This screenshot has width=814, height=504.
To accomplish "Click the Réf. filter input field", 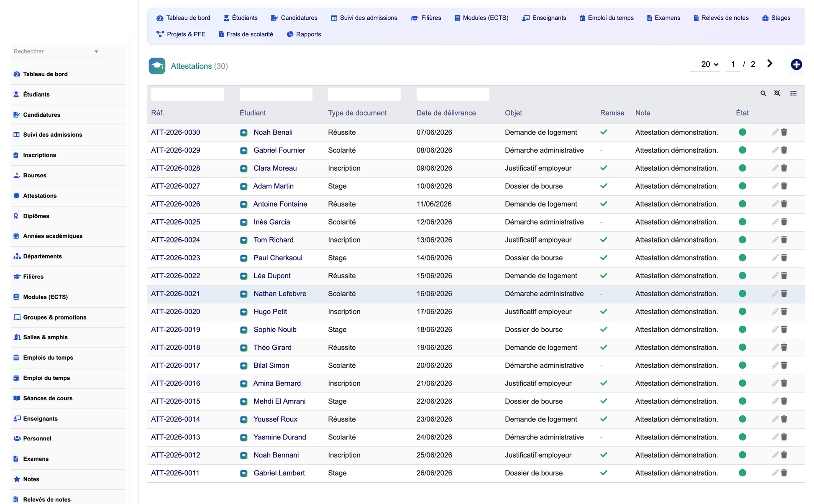I will pyautogui.click(x=187, y=94).
